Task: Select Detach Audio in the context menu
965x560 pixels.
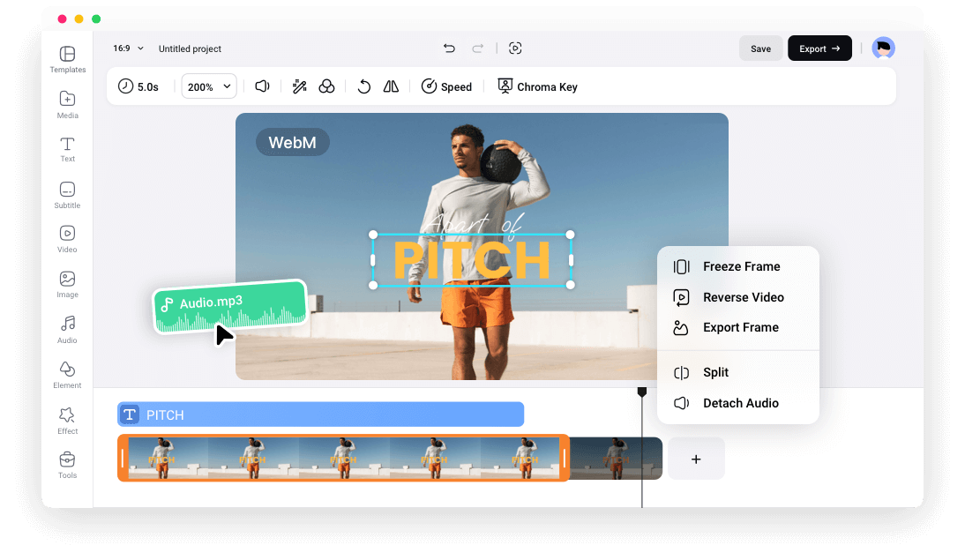Action: coord(741,403)
